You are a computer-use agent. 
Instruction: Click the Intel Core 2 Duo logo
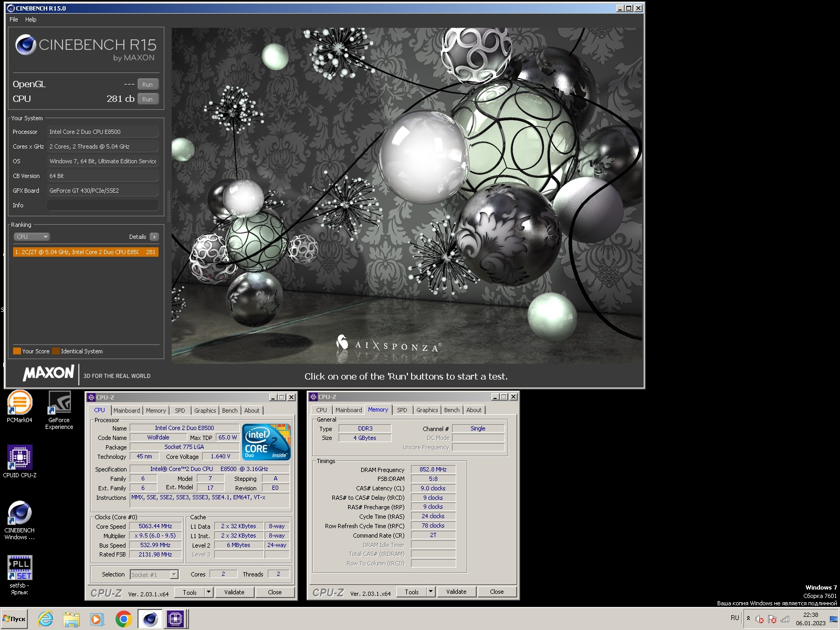point(267,442)
